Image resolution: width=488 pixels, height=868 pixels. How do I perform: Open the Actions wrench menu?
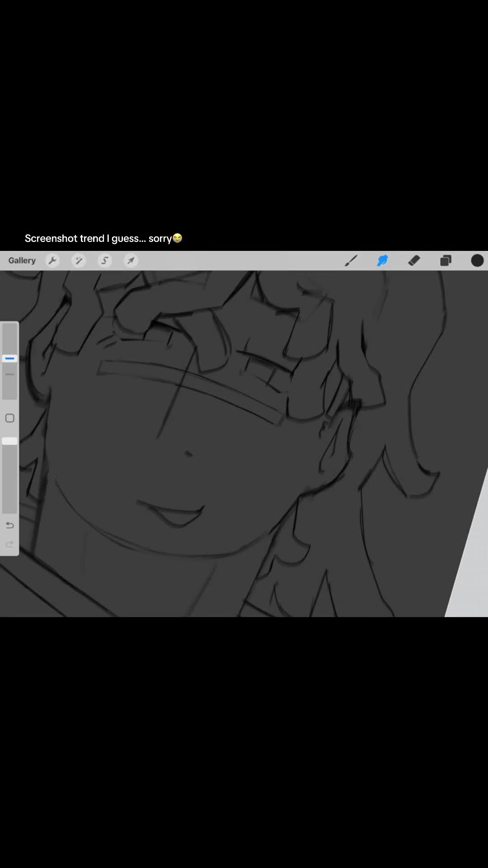[53, 260]
